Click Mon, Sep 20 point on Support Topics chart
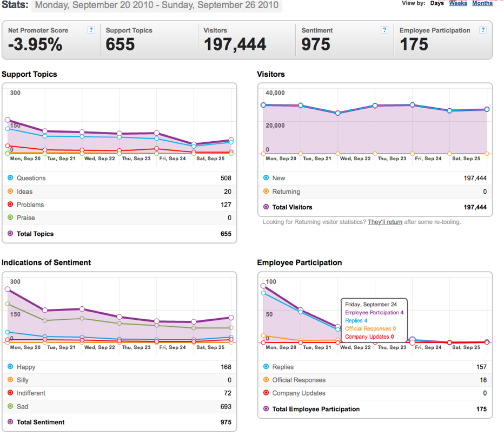The height and width of the screenshot is (435, 504). pos(8,120)
